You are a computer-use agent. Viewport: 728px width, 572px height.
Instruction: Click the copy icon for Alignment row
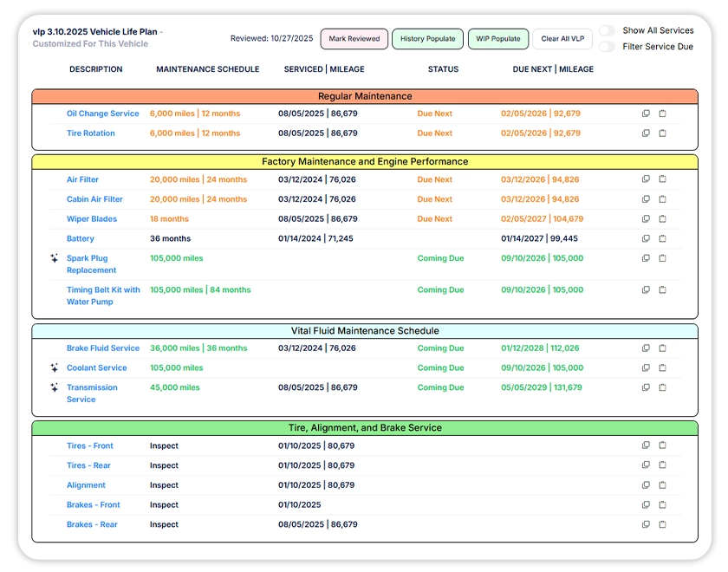click(x=646, y=485)
